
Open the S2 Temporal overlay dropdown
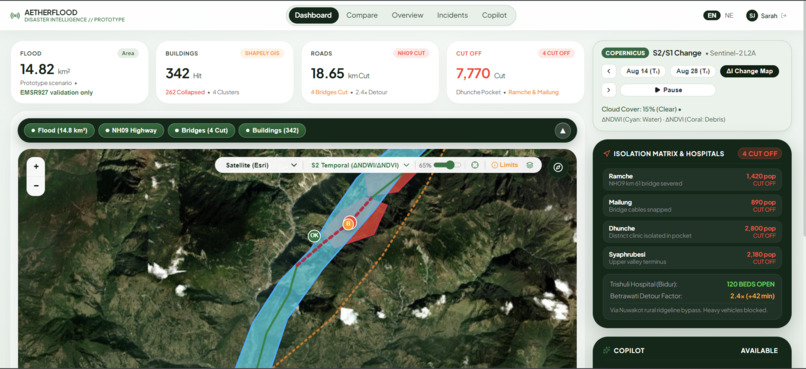click(360, 165)
